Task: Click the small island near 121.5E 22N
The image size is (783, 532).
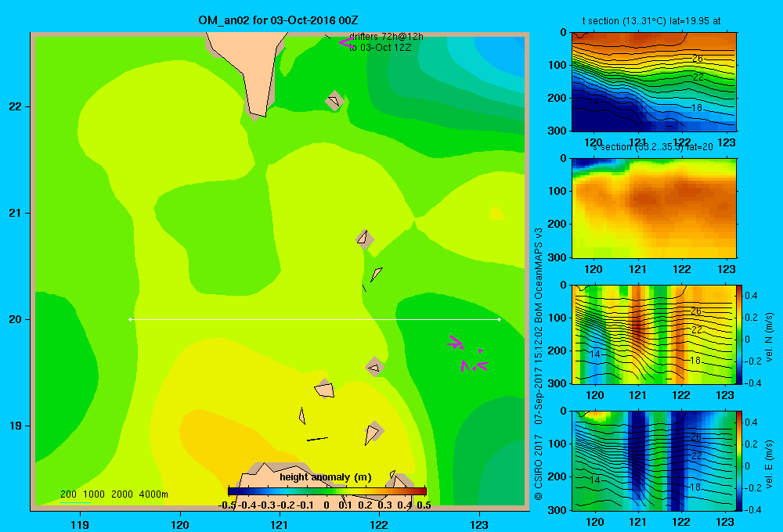Action: pyautogui.click(x=334, y=101)
